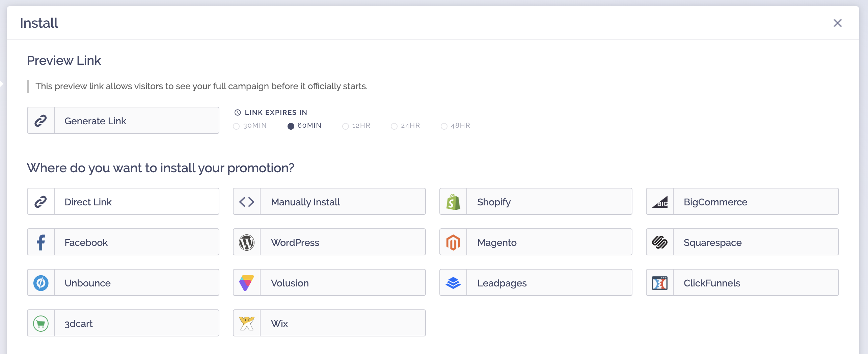This screenshot has height=354, width=868.
Task: Click the Facebook f logo icon
Action: point(41,242)
